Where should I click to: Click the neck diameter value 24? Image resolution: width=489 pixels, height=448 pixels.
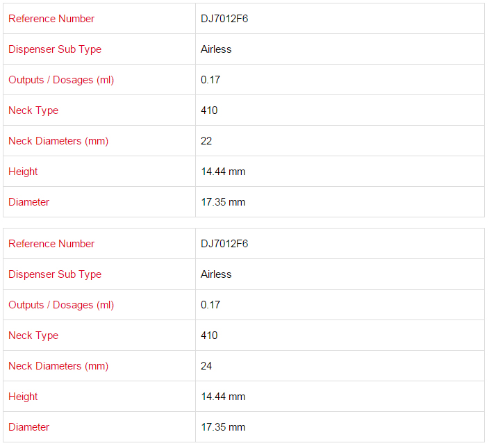click(206, 366)
